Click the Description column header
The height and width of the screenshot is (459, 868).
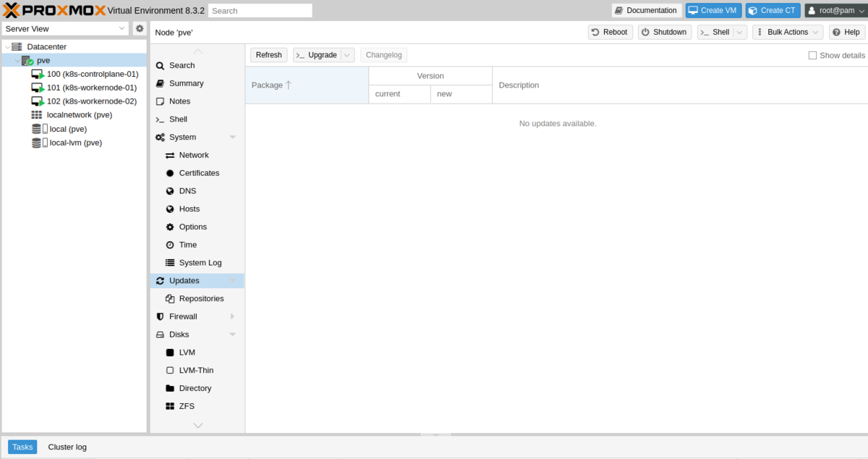point(680,85)
